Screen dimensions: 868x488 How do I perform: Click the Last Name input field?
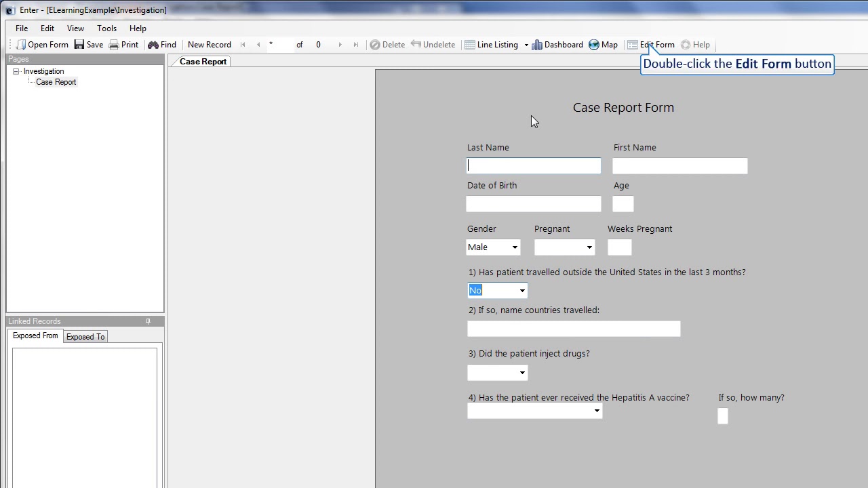[534, 166]
